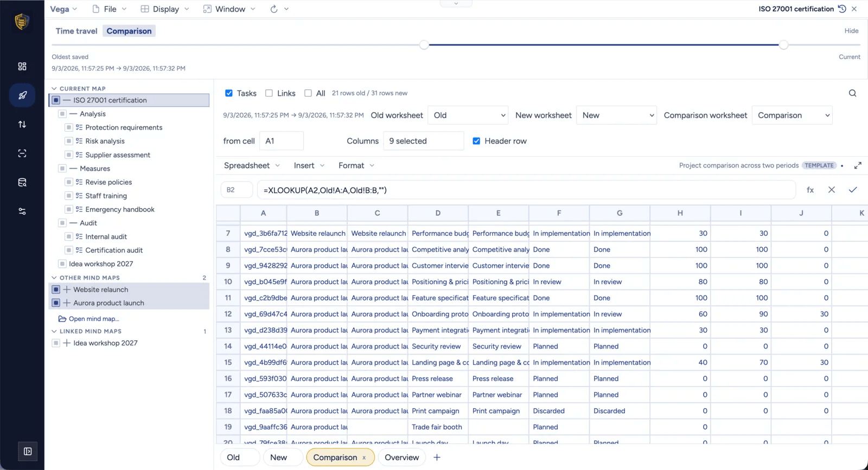
Task: Switch to the Time travel tab
Action: click(x=76, y=31)
